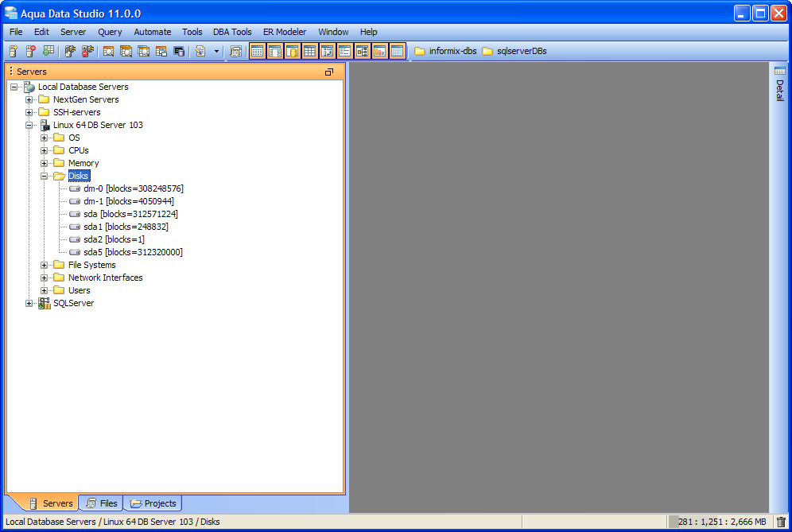Expand the SQLServer node
Viewport: 792px width, 532px height.
[29, 303]
